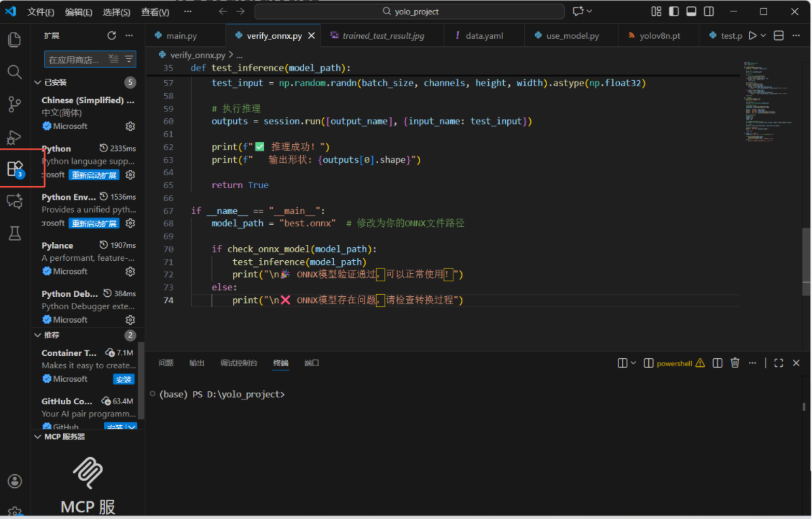Image resolution: width=812 pixels, height=519 pixels.
Task: Open GitHub Copilot install dropdown arrow
Action: click(132, 427)
